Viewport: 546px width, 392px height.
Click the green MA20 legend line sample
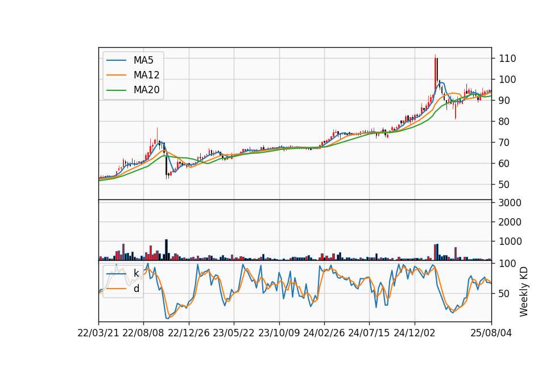pyautogui.click(x=116, y=90)
